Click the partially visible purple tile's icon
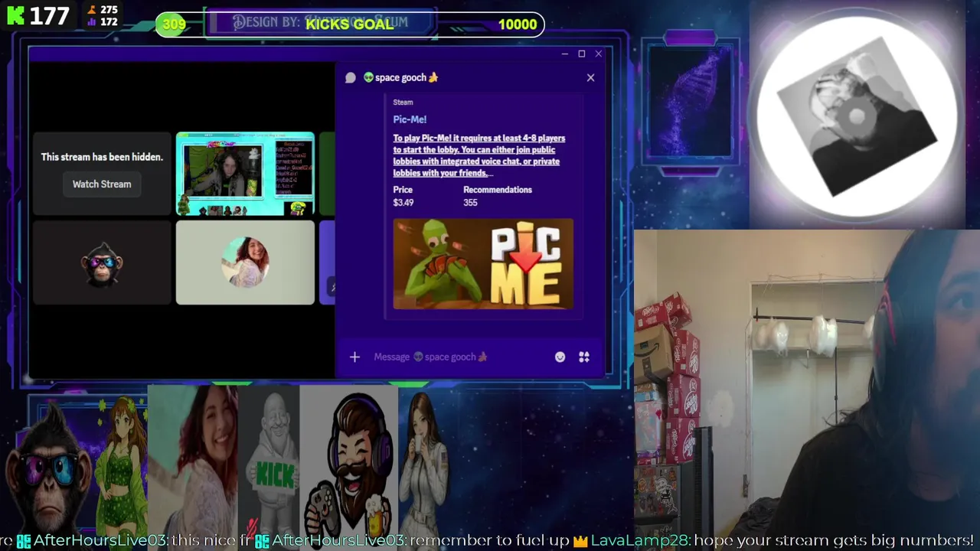The width and height of the screenshot is (980, 551). click(332, 287)
